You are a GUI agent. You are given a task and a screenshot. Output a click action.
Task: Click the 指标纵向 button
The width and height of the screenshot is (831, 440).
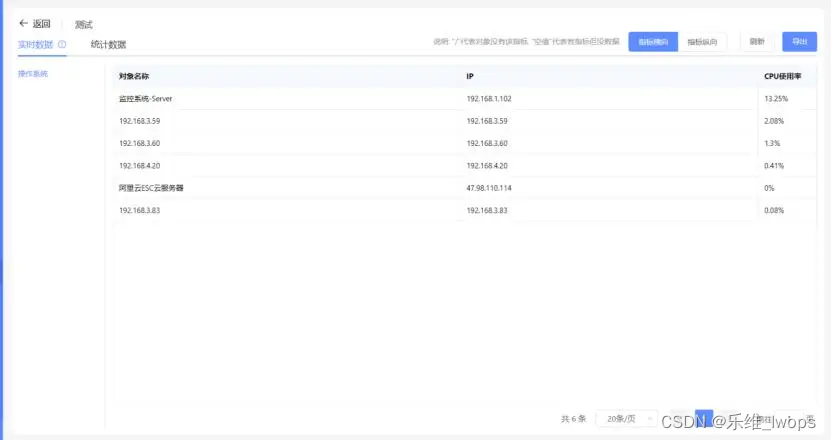pos(702,42)
